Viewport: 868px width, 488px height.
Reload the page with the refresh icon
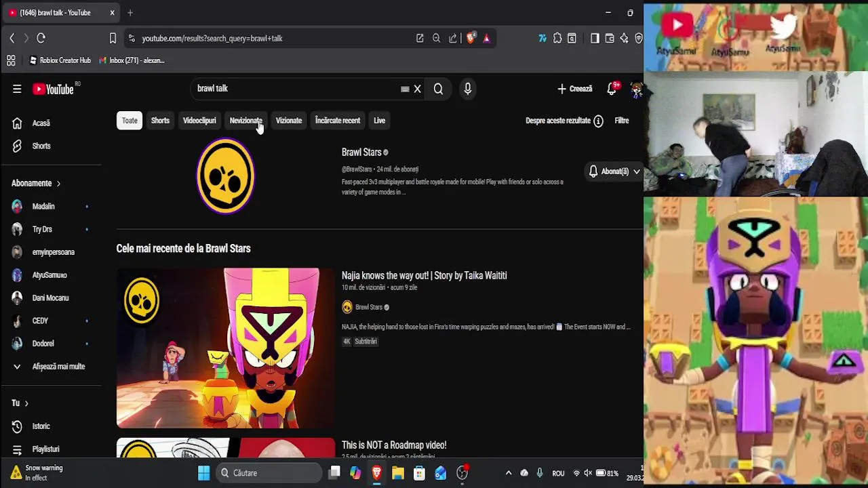pos(41,39)
